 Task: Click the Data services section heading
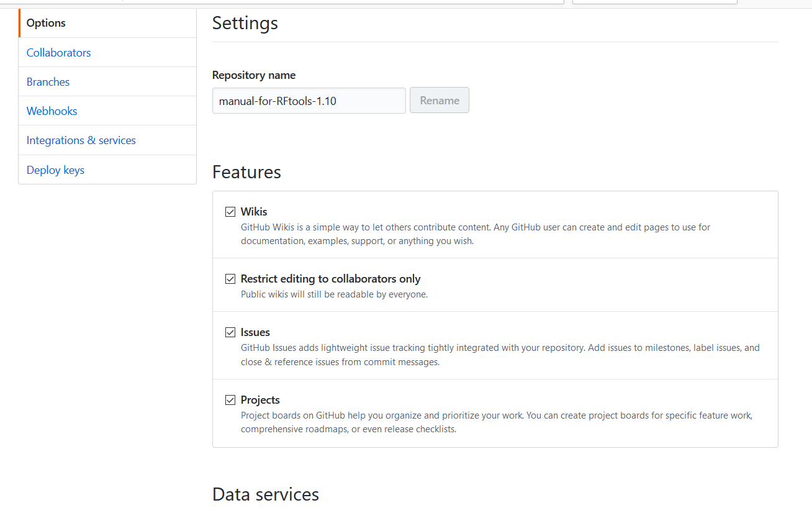point(266,494)
